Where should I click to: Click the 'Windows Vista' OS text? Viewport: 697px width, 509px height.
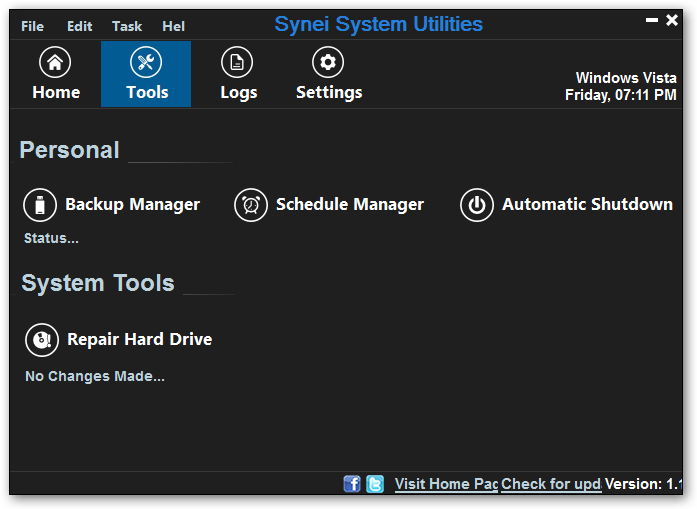point(626,78)
